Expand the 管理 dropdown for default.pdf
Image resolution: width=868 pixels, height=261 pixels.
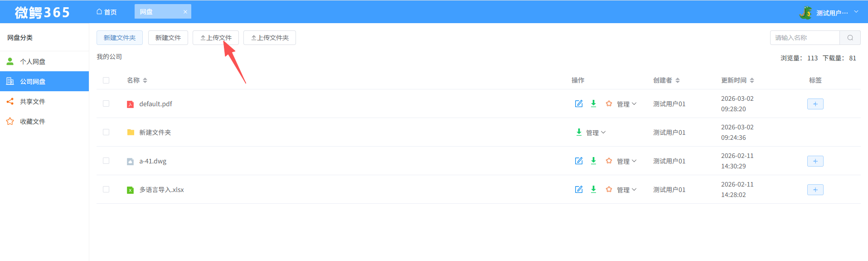[626, 104]
